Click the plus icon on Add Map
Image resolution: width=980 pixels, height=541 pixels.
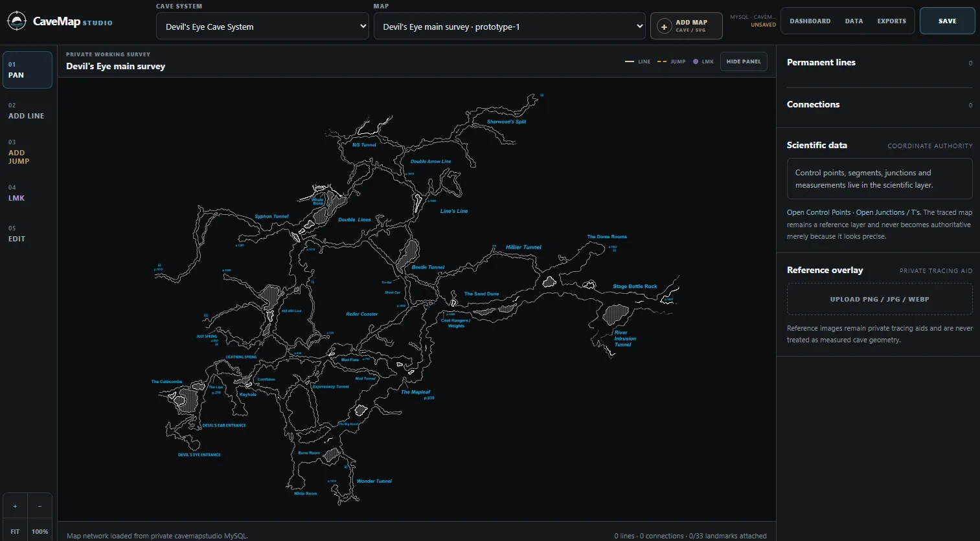click(x=664, y=27)
